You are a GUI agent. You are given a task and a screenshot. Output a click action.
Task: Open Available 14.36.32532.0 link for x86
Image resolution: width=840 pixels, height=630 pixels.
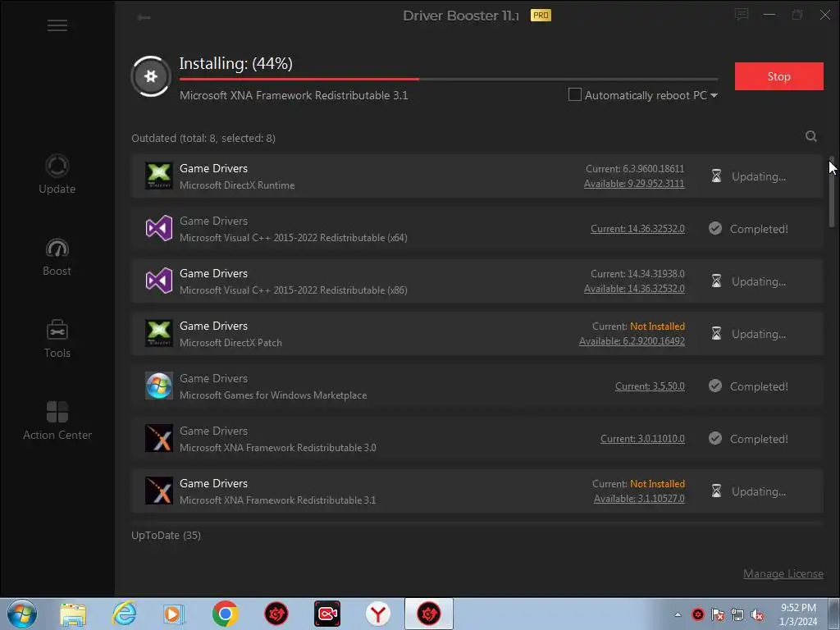coord(634,289)
